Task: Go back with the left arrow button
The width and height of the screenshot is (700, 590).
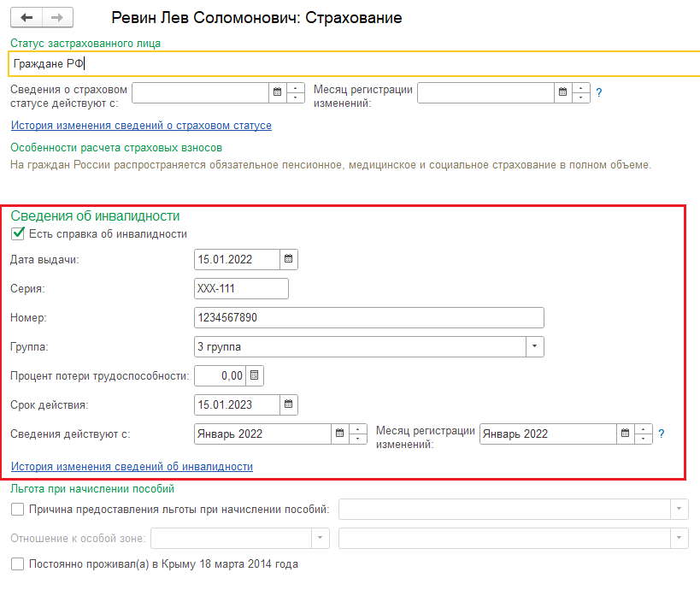Action: coord(26,18)
